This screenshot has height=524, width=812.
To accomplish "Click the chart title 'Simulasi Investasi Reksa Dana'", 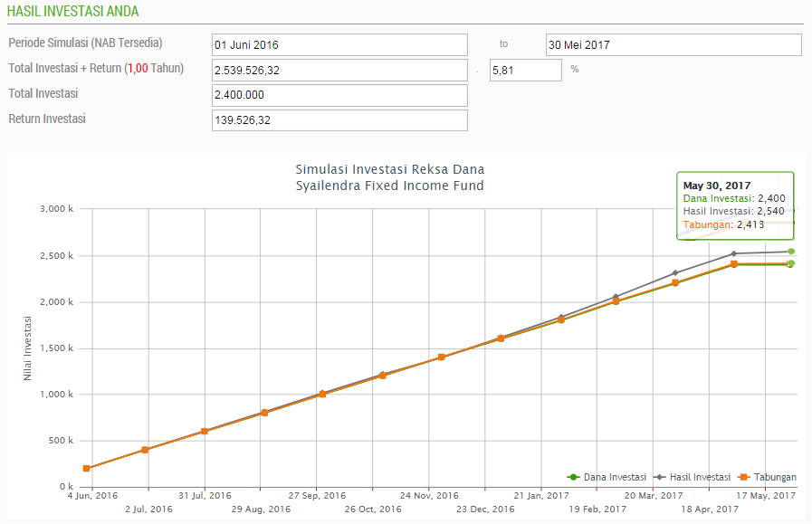I will point(390,169).
